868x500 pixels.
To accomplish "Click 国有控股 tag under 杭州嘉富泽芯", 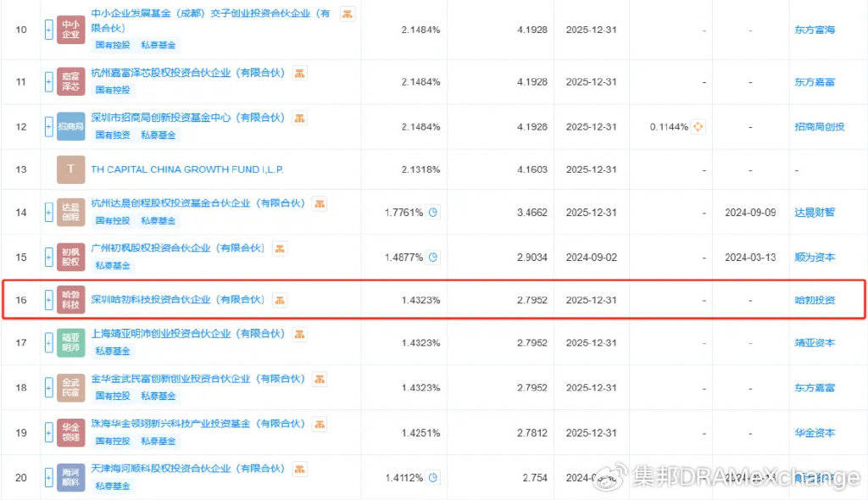I will pos(113,90).
